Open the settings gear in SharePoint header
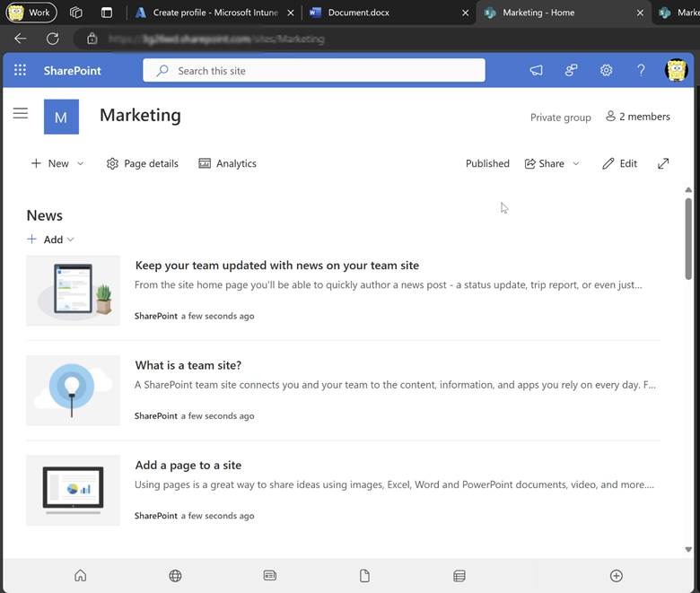Image resolution: width=700 pixels, height=593 pixels. 606,71
